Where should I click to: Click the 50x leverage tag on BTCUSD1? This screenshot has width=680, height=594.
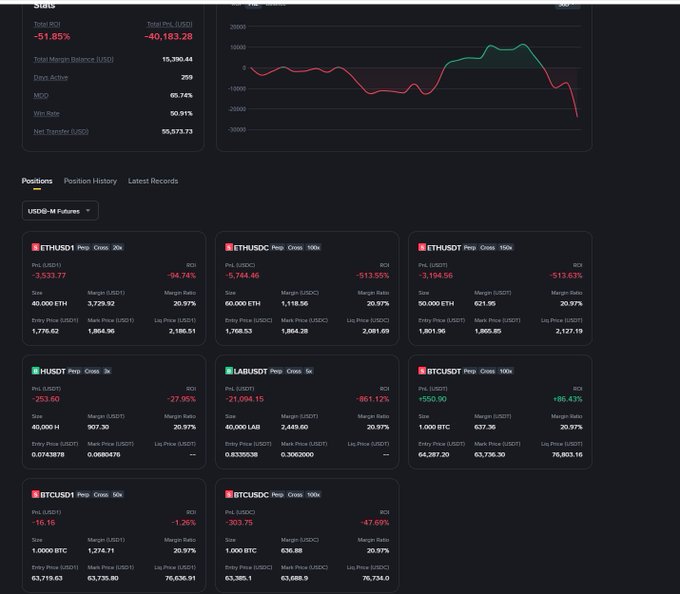118,495
